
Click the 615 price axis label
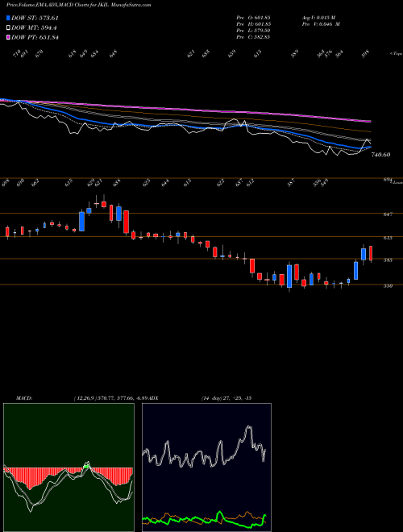click(x=388, y=238)
